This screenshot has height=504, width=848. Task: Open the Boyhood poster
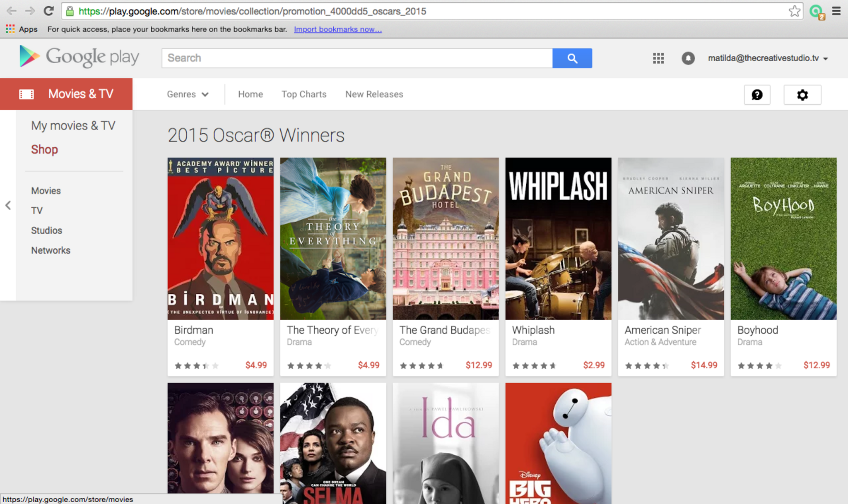783,238
